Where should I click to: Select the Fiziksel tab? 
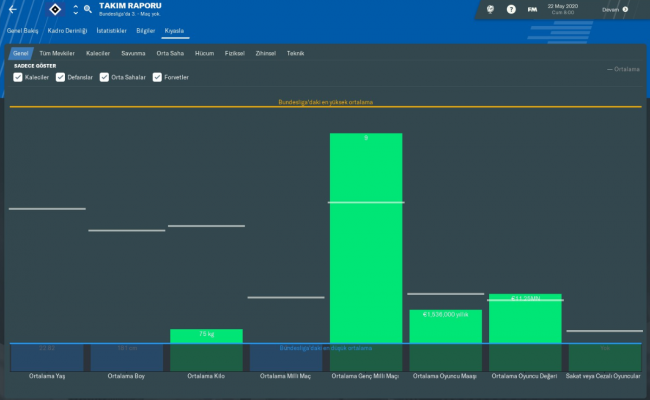(x=235, y=52)
